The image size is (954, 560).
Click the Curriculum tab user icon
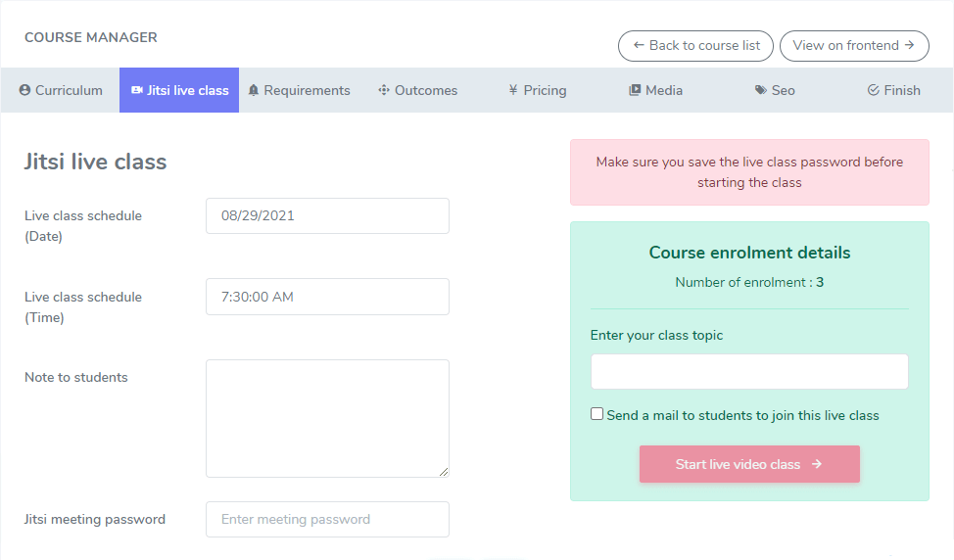[x=25, y=90]
